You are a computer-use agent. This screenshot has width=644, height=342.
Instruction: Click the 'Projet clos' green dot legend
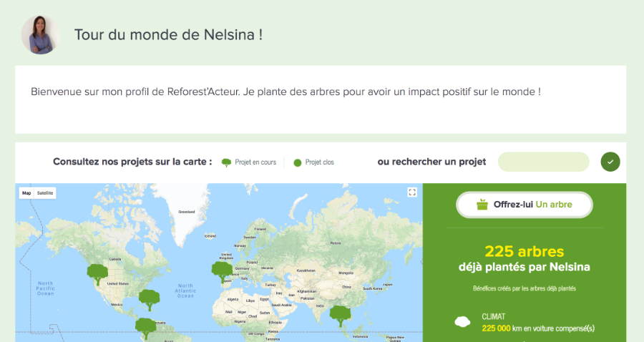tap(298, 162)
